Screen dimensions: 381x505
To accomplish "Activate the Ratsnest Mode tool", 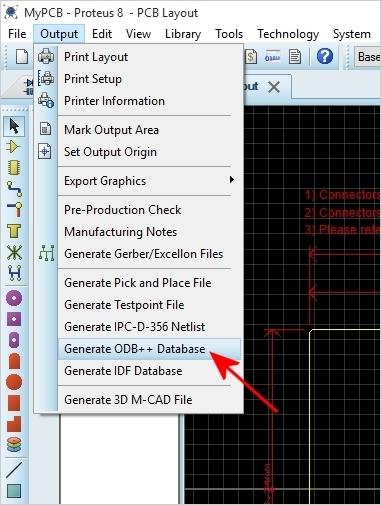I will (x=14, y=252).
